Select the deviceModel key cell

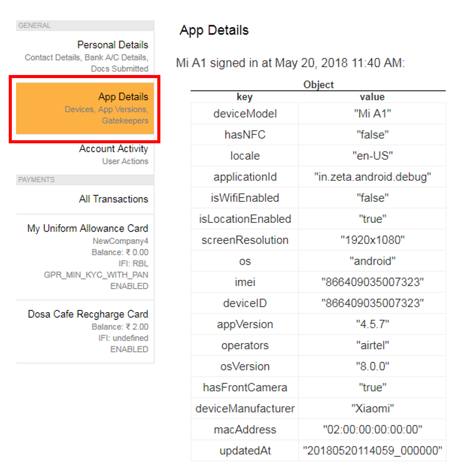click(x=245, y=114)
